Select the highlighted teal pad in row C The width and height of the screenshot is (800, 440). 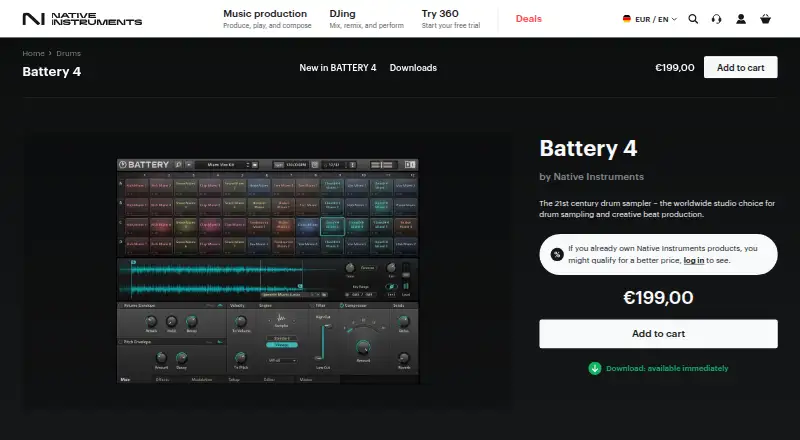332,227
